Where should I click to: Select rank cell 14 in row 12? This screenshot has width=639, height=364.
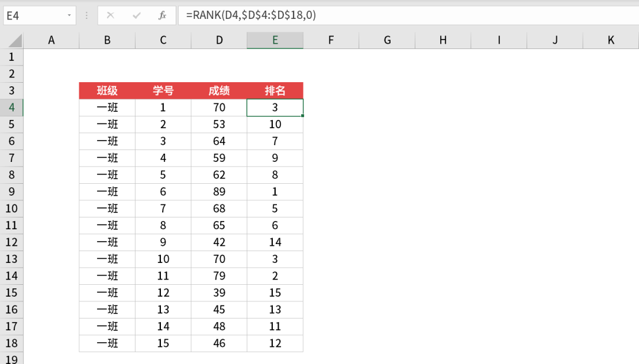275,242
